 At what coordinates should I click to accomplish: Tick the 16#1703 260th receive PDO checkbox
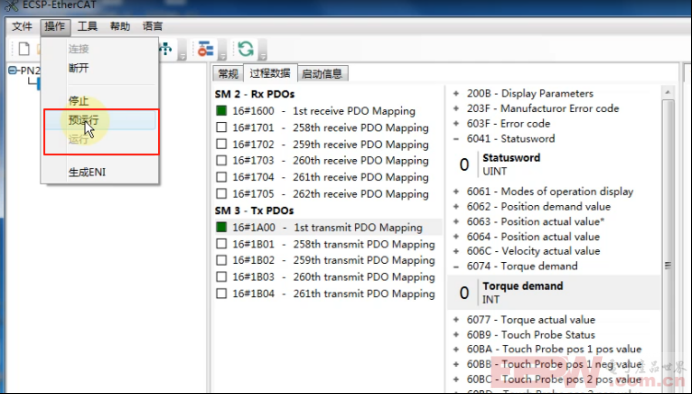pyautogui.click(x=222, y=160)
